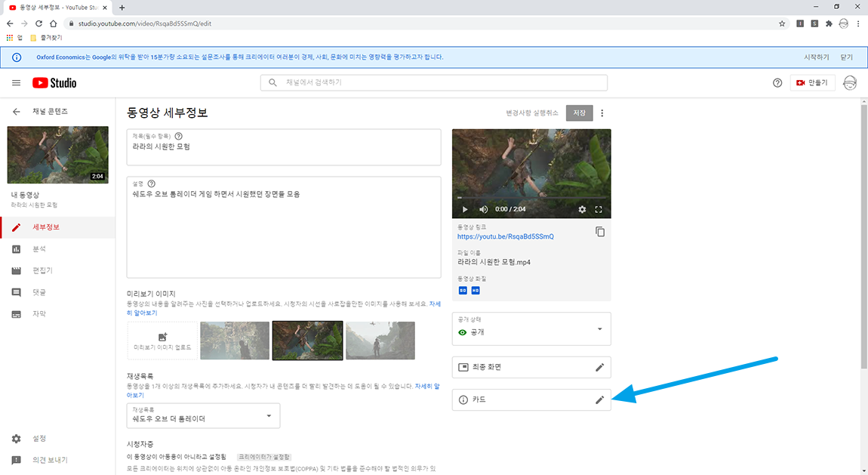Click 변경사항 실행취소 undo changes
This screenshot has width=868, height=475.
532,113
